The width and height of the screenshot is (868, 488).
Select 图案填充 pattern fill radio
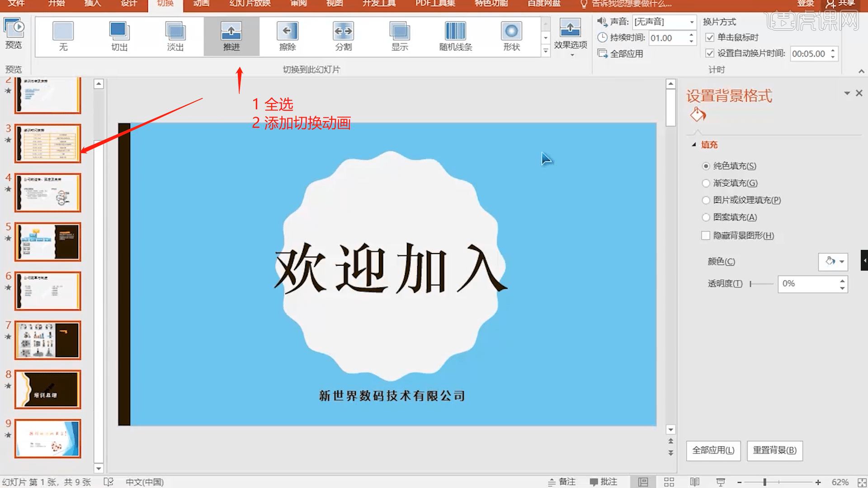click(x=706, y=217)
